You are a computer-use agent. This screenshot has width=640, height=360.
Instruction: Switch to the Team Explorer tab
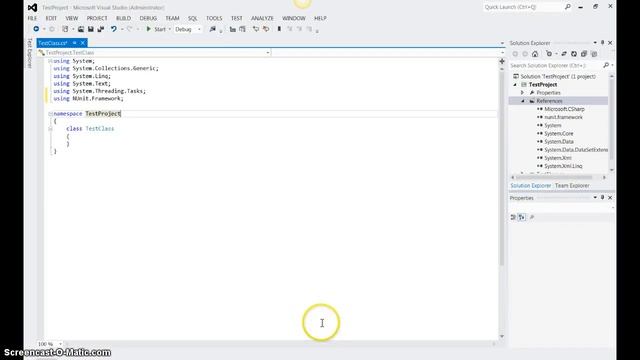tap(572, 186)
